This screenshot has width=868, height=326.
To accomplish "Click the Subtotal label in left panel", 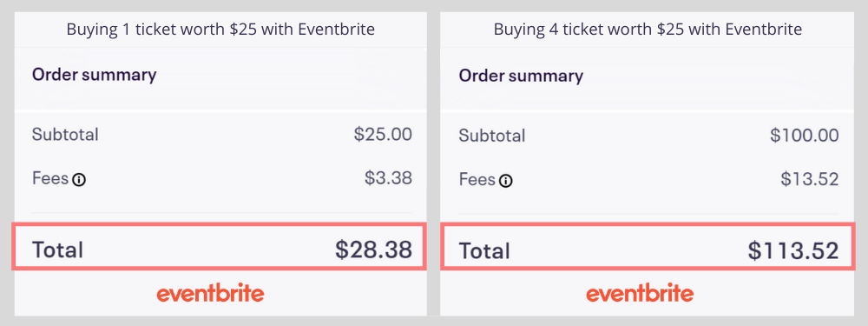I will 65,134.
